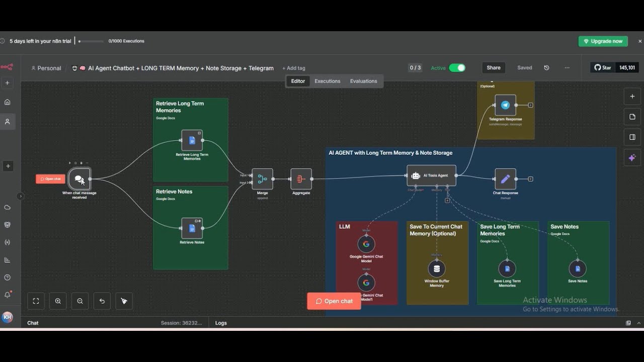Tidy up the workflow with the broom icon
The height and width of the screenshot is (362, 644).
point(124,301)
